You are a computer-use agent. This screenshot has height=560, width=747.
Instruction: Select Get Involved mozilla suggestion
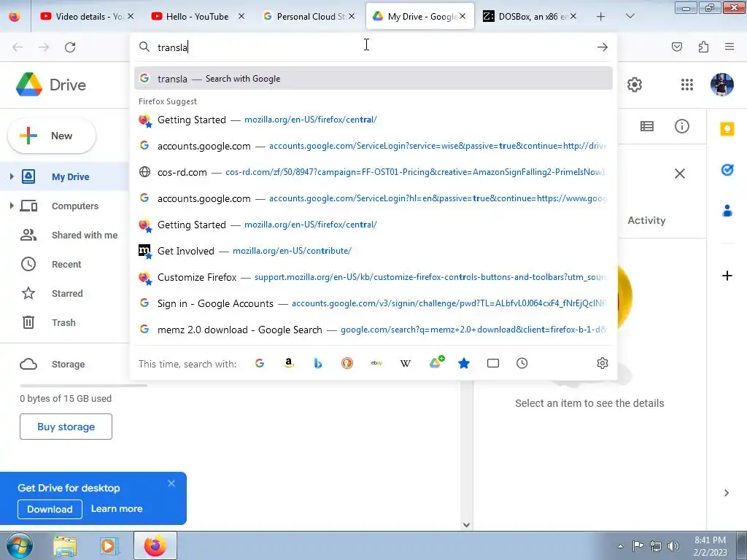[x=373, y=251]
